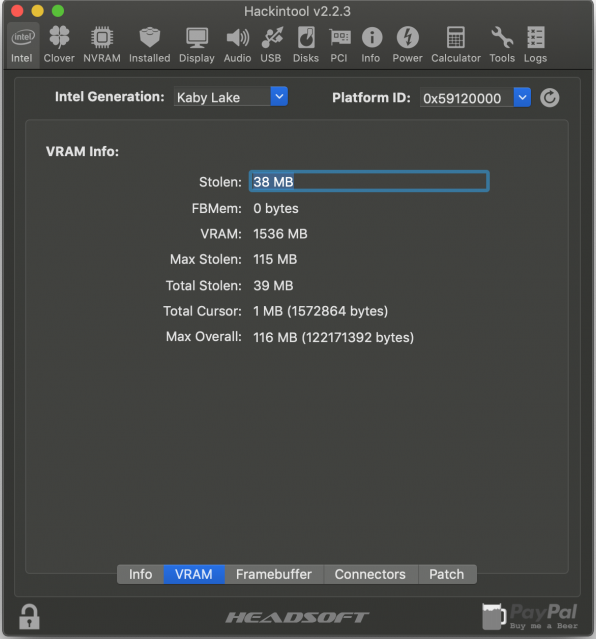The height and width of the screenshot is (639, 596).
Task: Open the Patch tab
Action: pos(447,574)
